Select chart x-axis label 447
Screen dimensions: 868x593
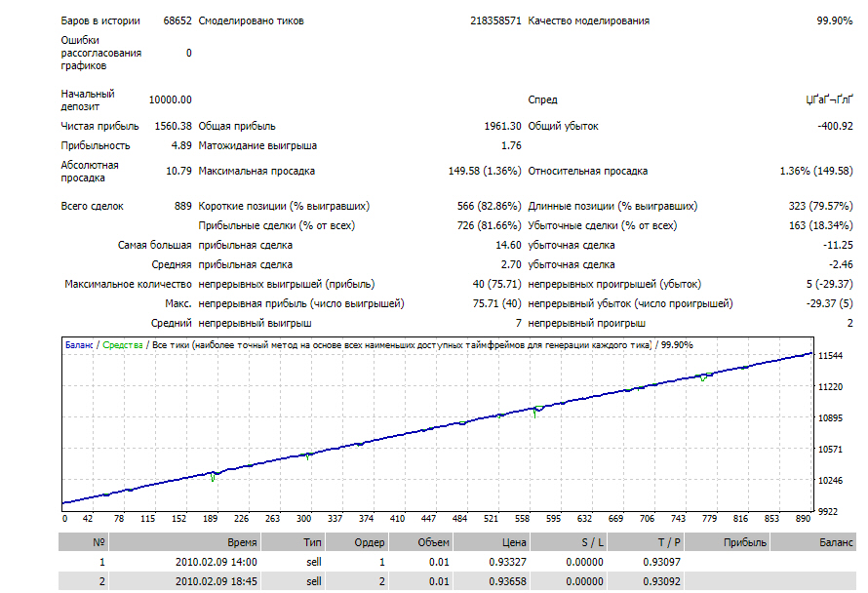(x=428, y=519)
